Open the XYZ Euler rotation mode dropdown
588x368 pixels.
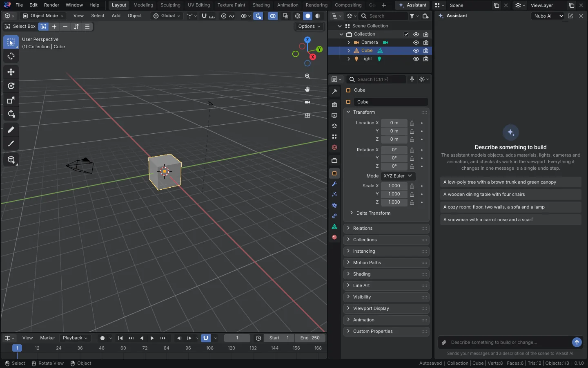coord(398,176)
